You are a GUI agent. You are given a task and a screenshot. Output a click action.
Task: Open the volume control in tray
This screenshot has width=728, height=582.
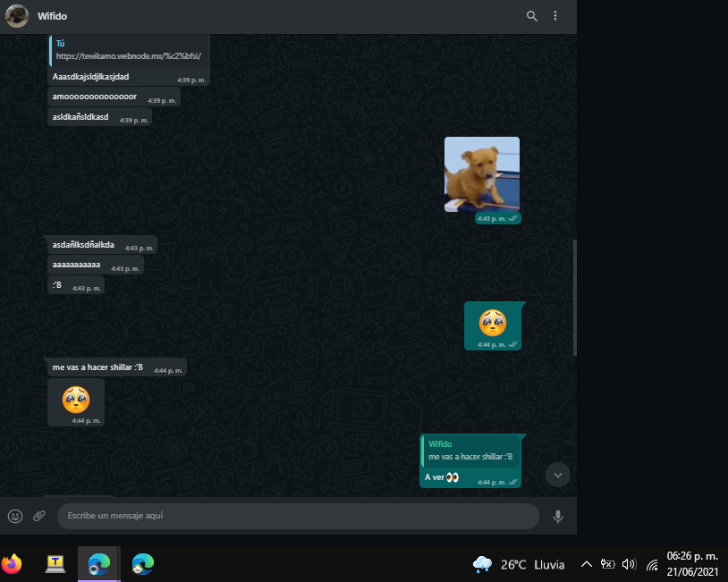click(x=629, y=564)
